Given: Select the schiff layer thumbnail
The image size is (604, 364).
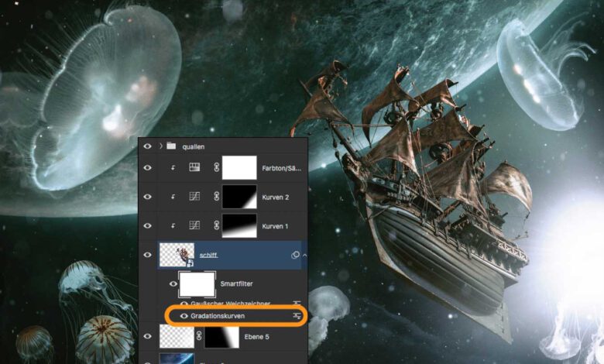Looking at the screenshot, I should click(x=177, y=255).
